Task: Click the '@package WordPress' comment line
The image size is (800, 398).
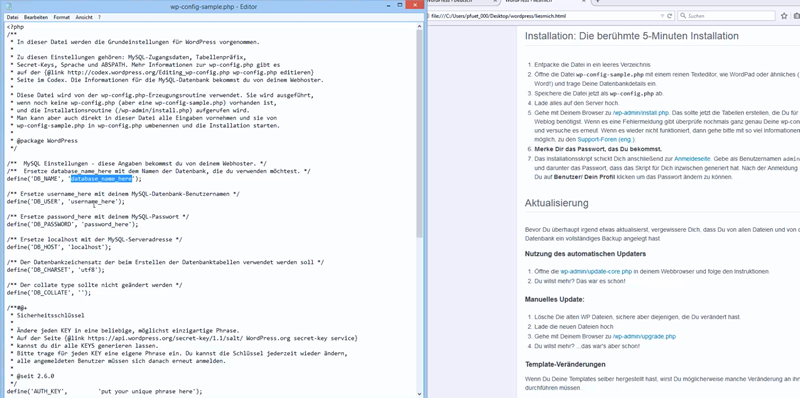Action: tap(45, 141)
